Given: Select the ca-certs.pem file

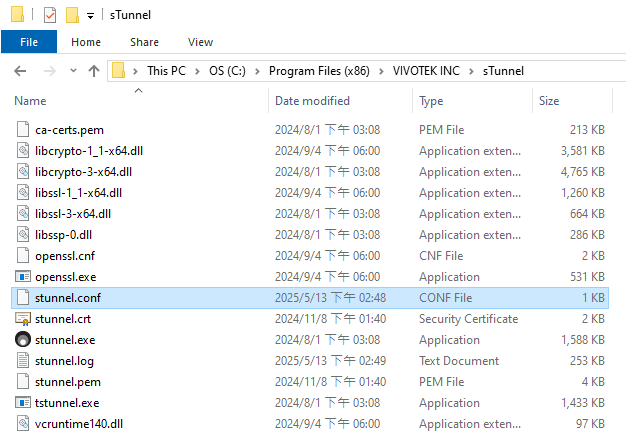Looking at the screenshot, I should (69, 130).
